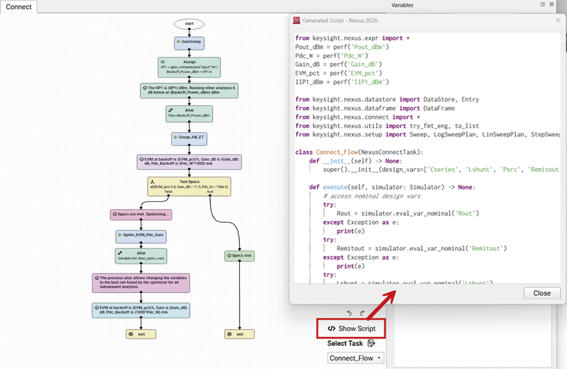
Task: Click the message icon on 'previous alter' note
Action: [97, 278]
